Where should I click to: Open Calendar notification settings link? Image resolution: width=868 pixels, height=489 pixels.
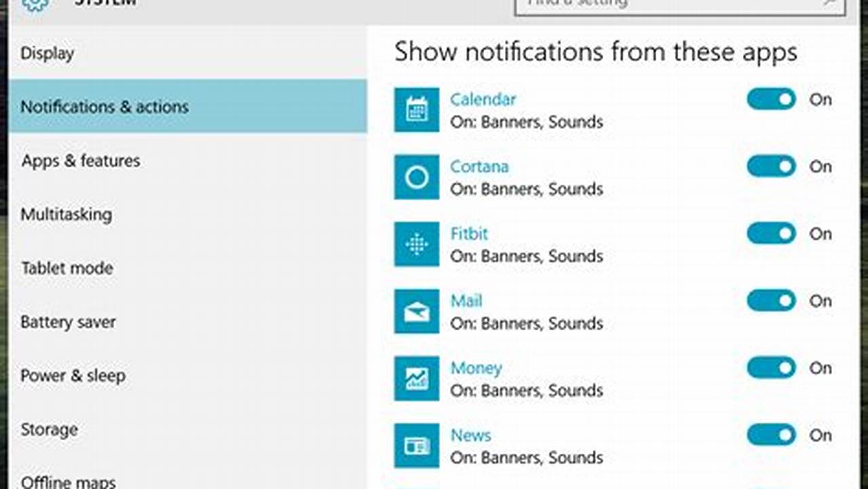point(483,99)
